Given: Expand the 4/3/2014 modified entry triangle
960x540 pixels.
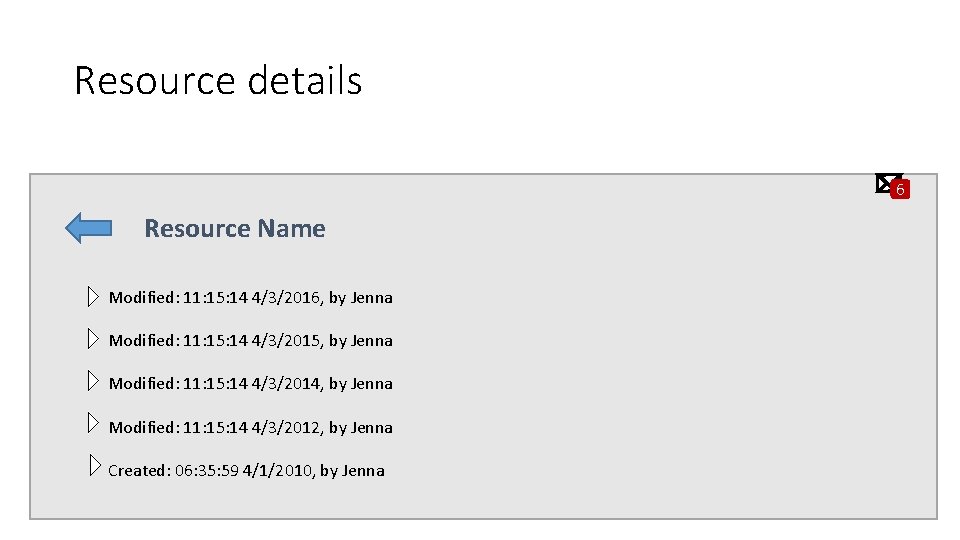Looking at the screenshot, I should tap(93, 382).
